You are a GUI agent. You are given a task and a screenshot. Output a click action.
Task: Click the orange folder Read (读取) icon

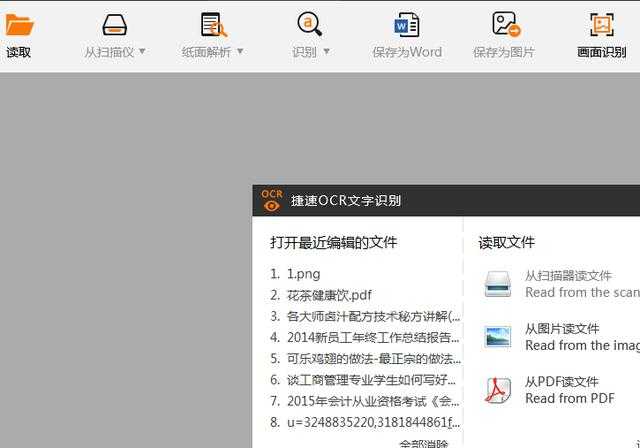19,24
